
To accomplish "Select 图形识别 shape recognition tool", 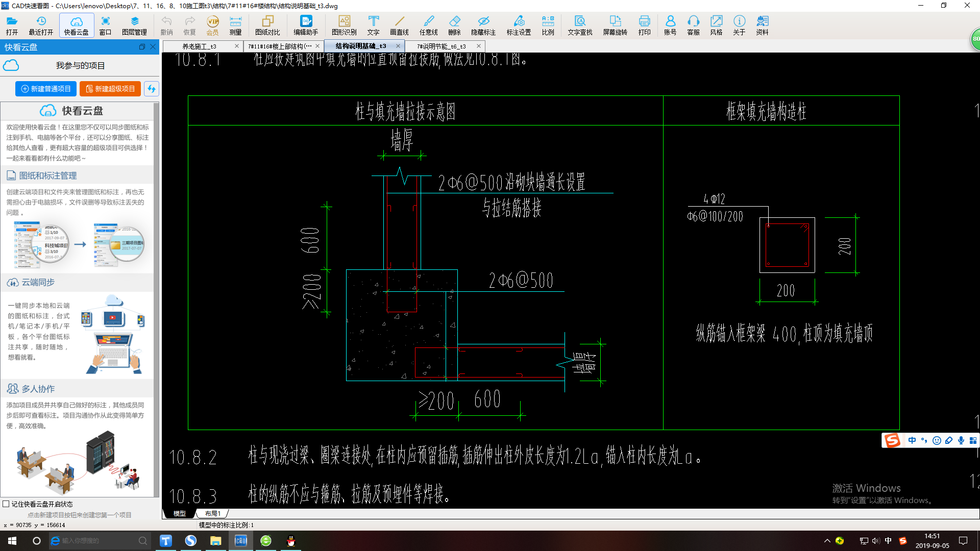I will coord(344,25).
